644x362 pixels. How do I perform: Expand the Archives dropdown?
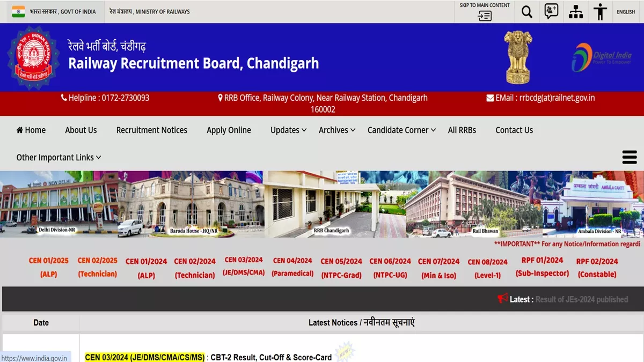pos(337,130)
